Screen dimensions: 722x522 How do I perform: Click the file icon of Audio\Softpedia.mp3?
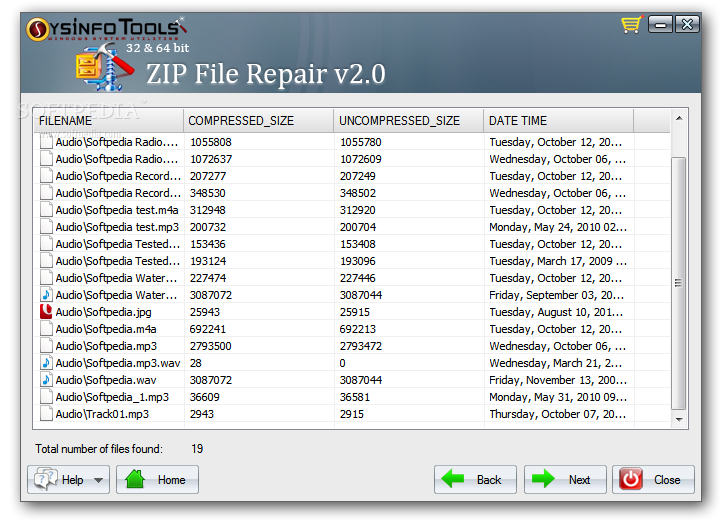pyautogui.click(x=46, y=346)
